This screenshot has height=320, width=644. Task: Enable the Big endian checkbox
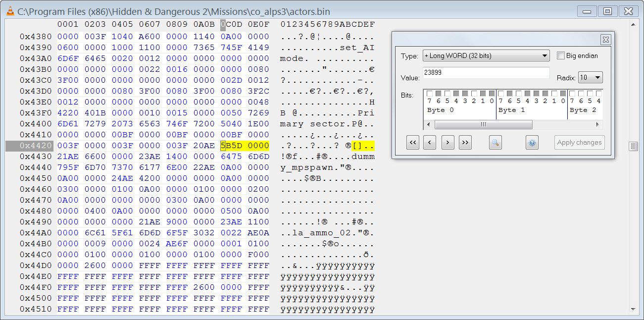561,55
